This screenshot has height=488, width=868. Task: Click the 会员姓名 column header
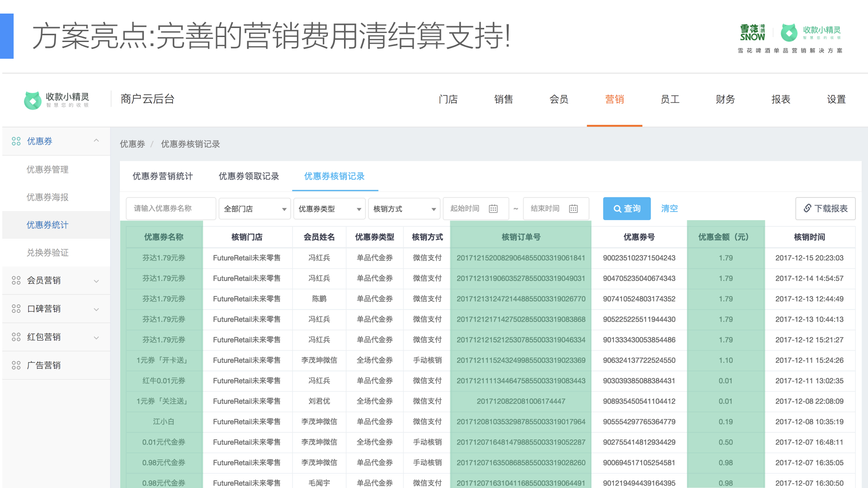(x=319, y=237)
